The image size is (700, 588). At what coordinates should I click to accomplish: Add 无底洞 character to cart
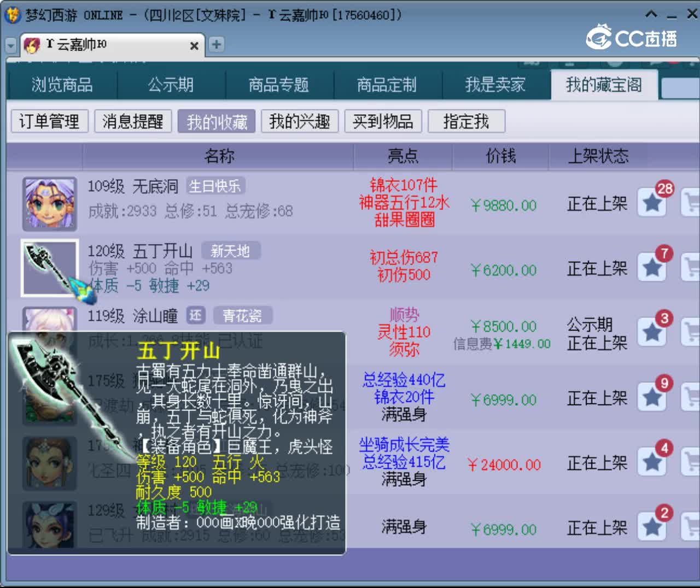click(691, 203)
